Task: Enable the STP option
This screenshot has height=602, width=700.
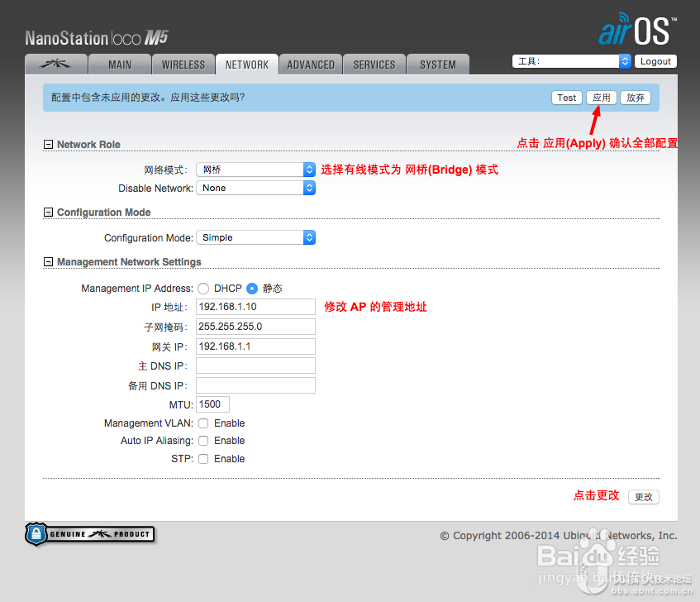Action: pyautogui.click(x=202, y=459)
